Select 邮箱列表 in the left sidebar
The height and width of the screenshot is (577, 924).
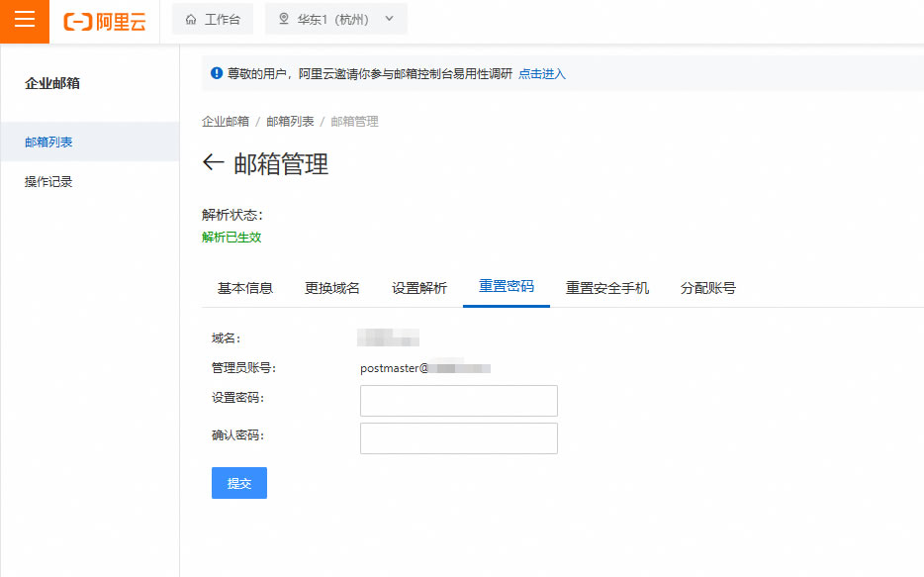[x=48, y=142]
